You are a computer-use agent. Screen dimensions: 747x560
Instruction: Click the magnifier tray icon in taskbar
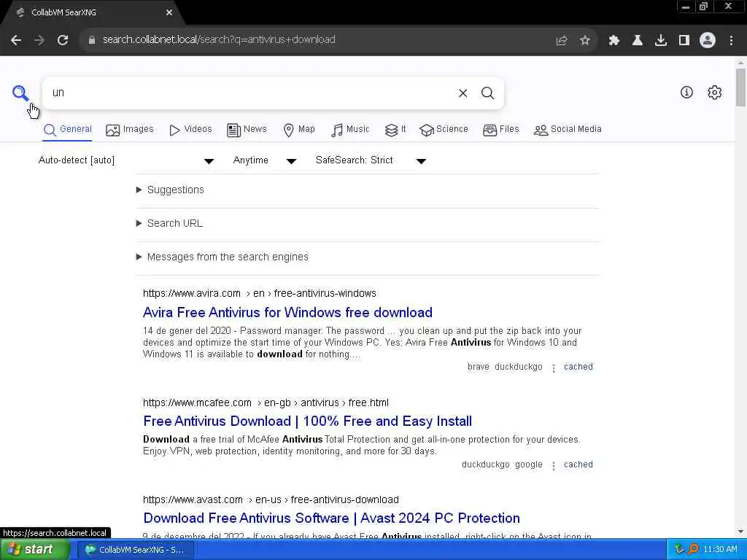click(x=693, y=550)
